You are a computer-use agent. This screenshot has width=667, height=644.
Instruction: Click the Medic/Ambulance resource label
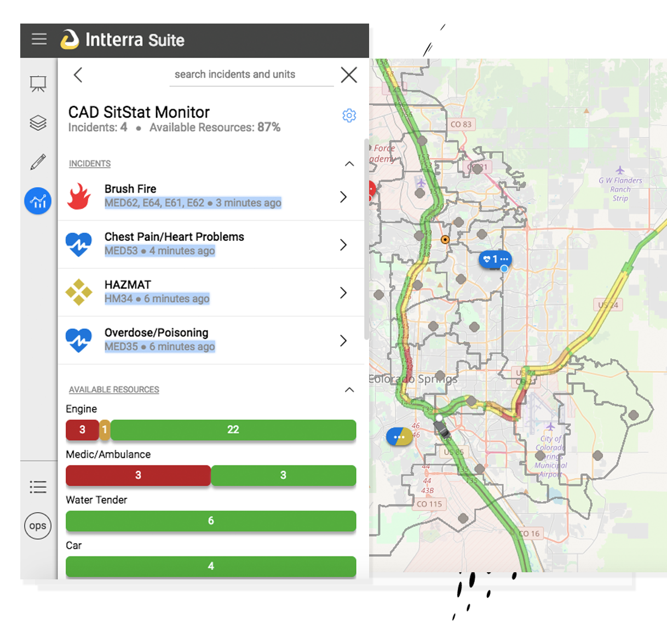click(108, 455)
